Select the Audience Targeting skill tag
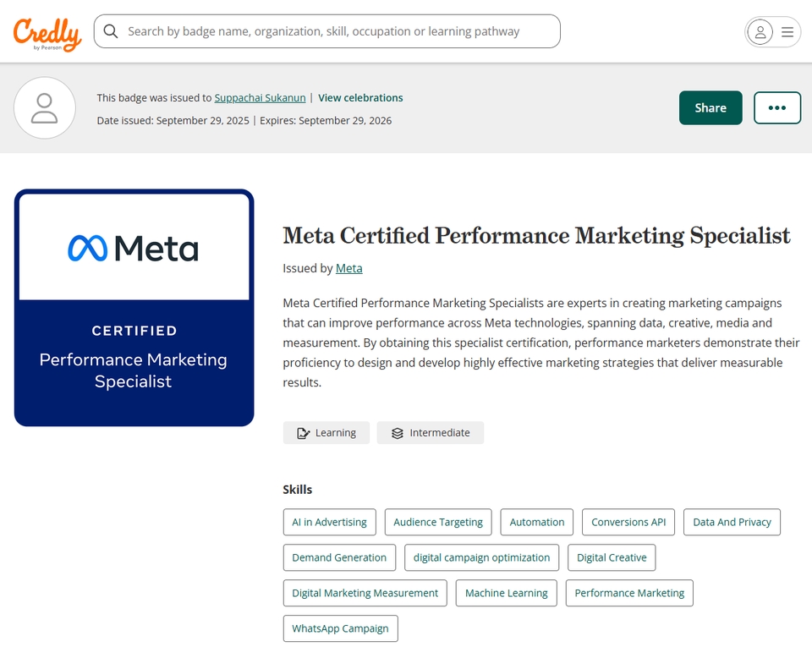 [438, 522]
